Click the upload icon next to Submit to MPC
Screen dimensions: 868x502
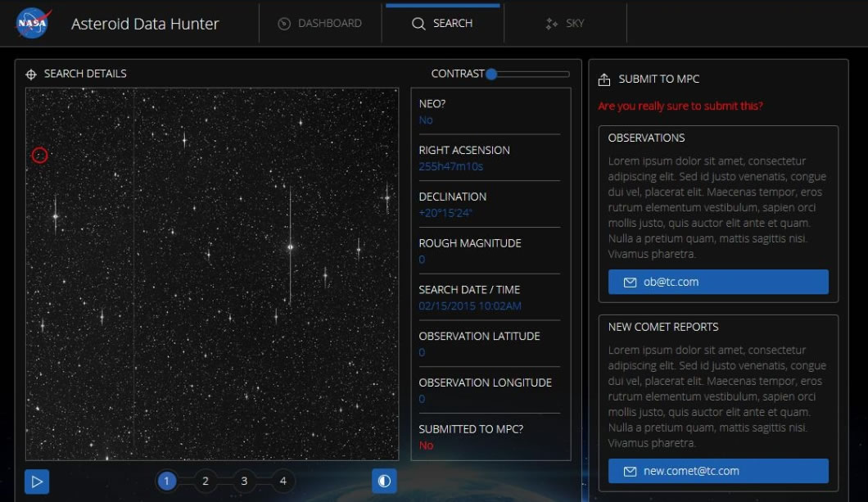pyautogui.click(x=605, y=79)
